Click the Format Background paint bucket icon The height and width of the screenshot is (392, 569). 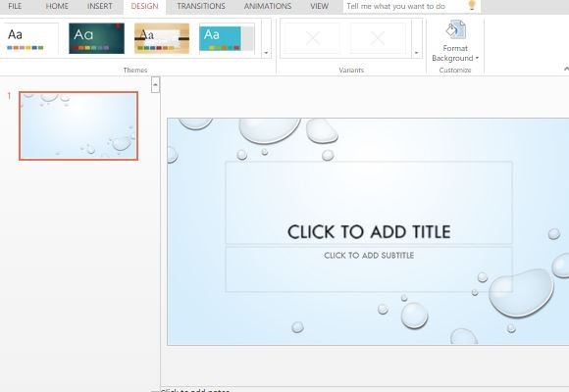click(x=456, y=29)
